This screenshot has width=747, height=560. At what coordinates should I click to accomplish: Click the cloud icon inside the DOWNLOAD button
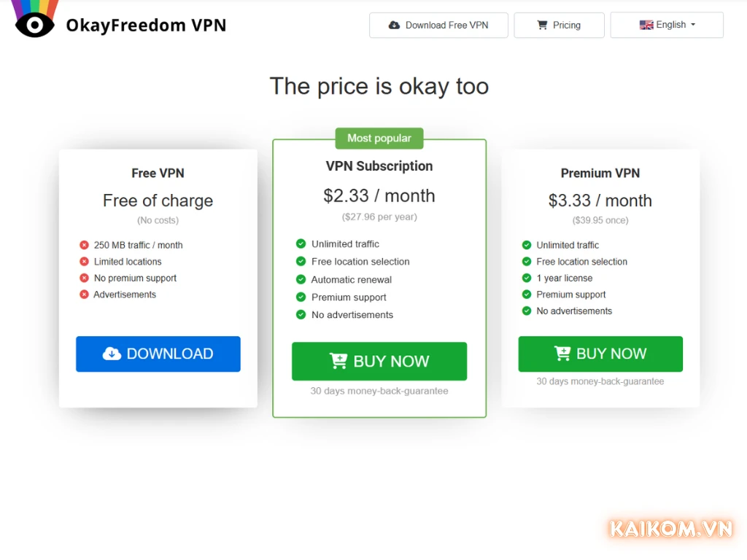111,354
